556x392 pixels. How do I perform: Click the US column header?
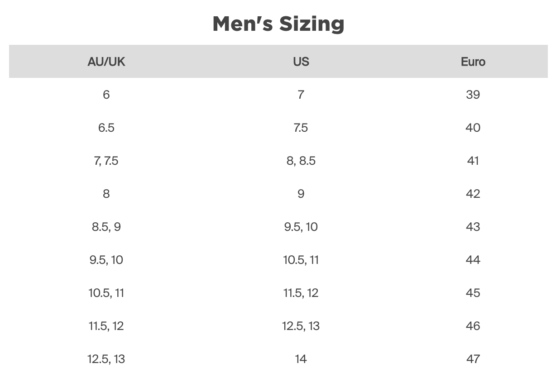coord(301,62)
